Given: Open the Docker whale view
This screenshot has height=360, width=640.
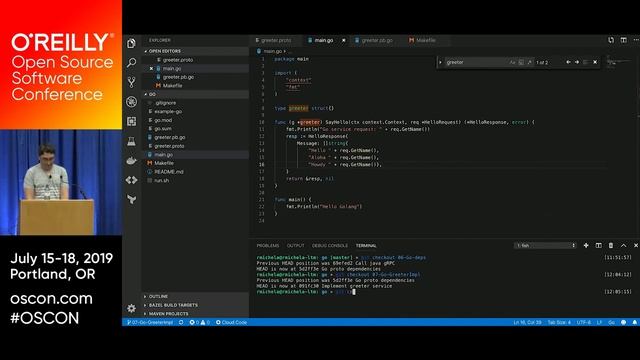Looking at the screenshot, I should 131,160.
